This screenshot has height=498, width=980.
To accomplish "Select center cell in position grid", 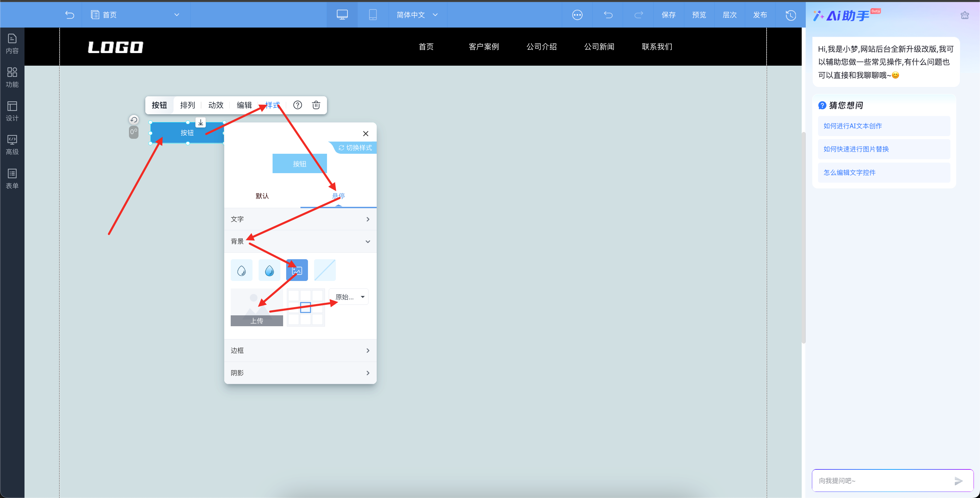I will 306,308.
